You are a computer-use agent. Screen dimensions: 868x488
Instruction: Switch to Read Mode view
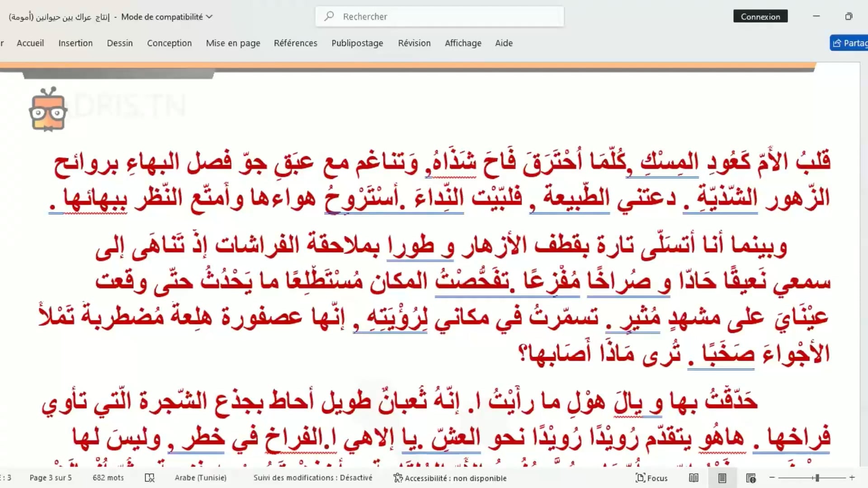pos(693,478)
